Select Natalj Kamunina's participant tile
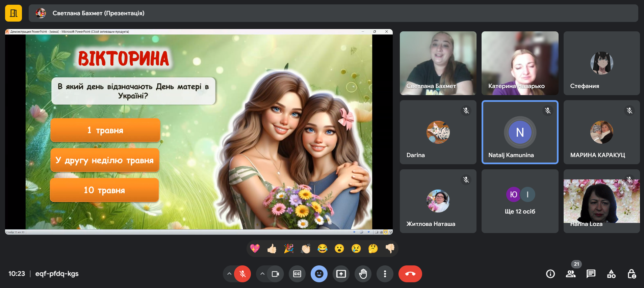 coord(520,132)
